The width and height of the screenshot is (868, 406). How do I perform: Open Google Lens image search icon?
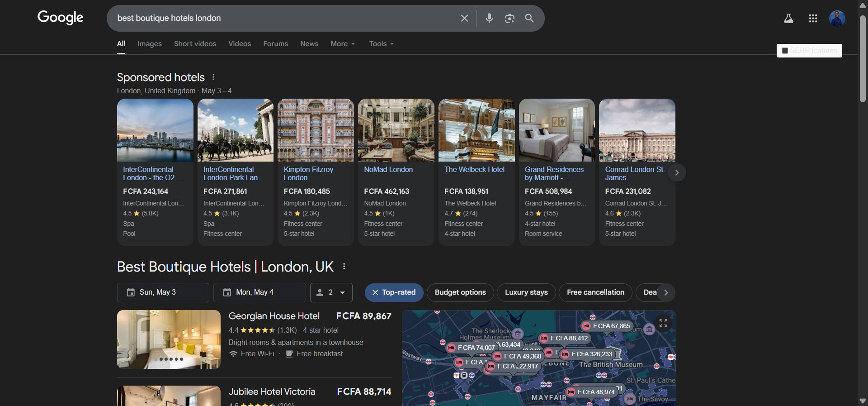(509, 18)
